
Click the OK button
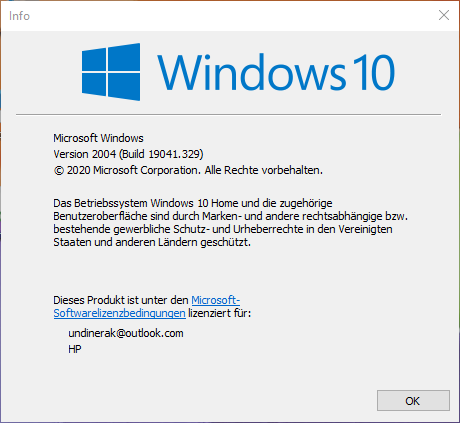(x=413, y=401)
